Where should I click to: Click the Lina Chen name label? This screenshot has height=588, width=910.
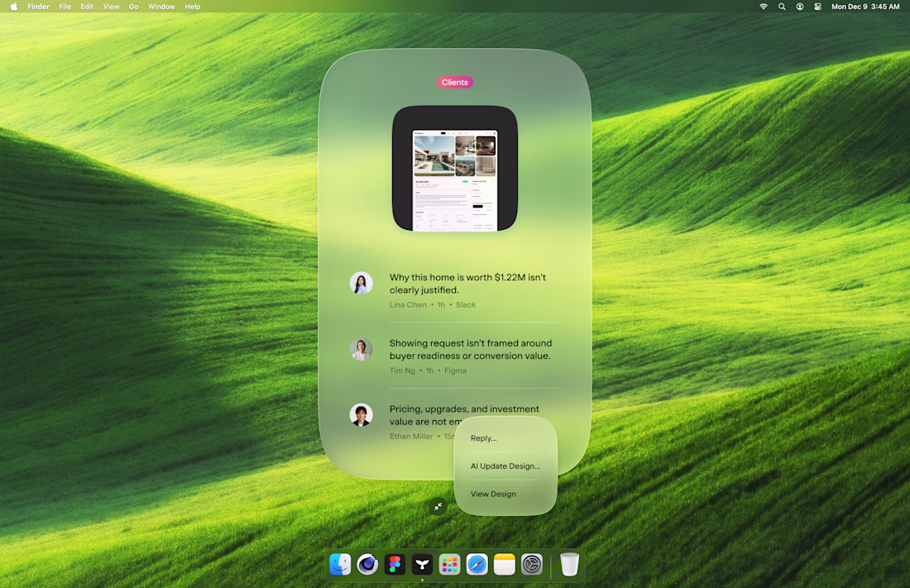[408, 304]
